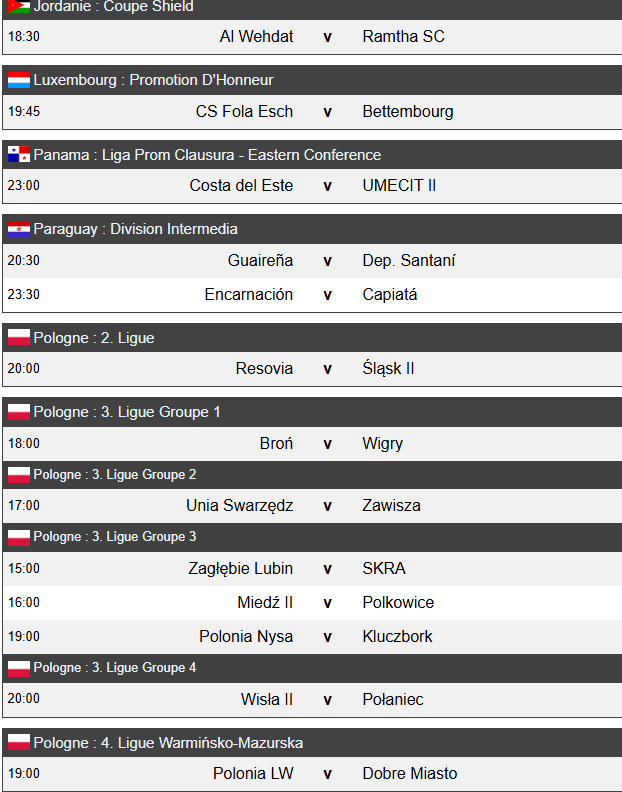Screen dimensions: 622x792
Task: Click the 'v' between Guaireña and Dep. Santaní
Action: click(x=327, y=260)
